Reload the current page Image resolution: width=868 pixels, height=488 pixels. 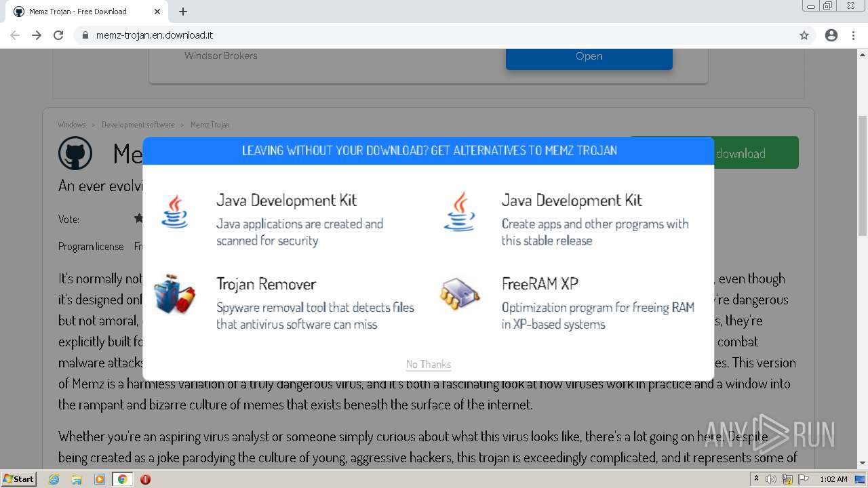(x=58, y=35)
